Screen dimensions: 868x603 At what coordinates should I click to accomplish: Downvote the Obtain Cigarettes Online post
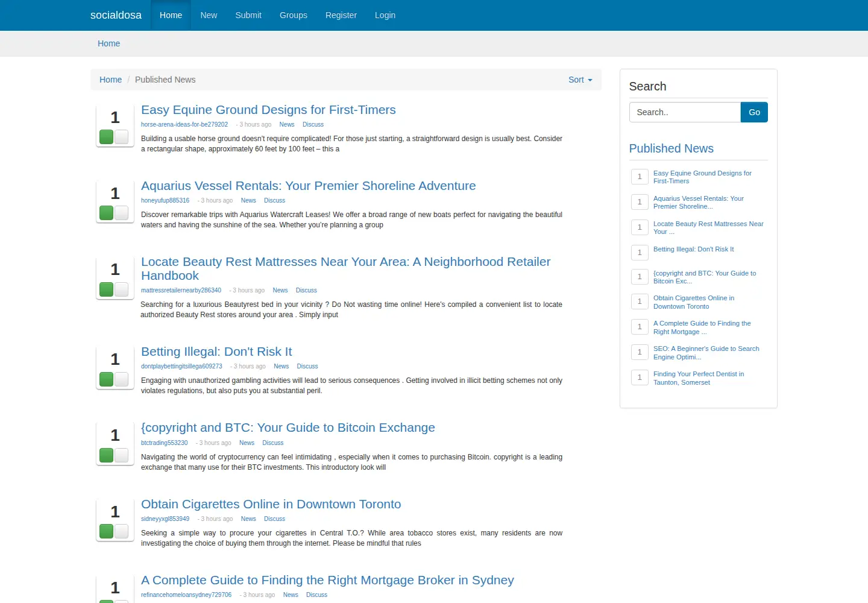click(x=122, y=531)
